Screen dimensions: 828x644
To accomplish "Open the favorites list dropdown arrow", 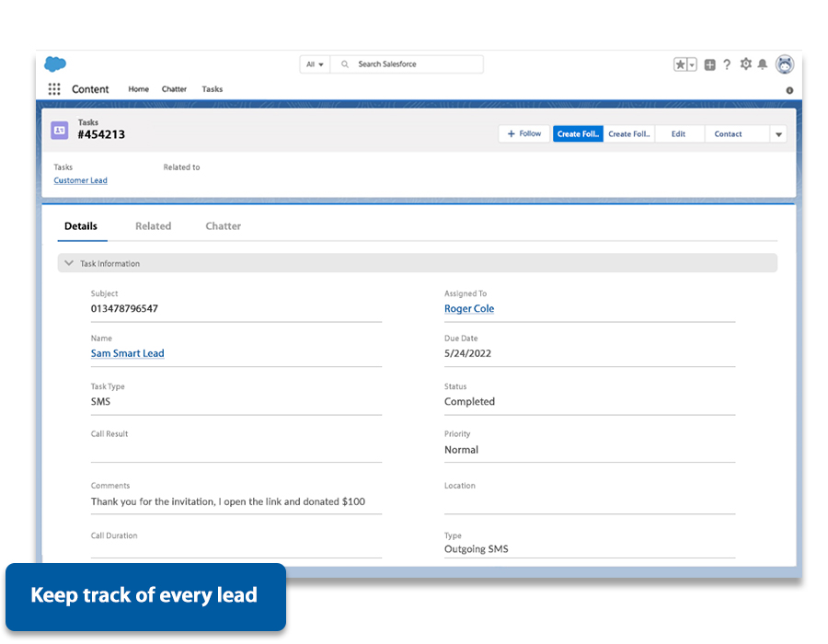I will click(692, 64).
